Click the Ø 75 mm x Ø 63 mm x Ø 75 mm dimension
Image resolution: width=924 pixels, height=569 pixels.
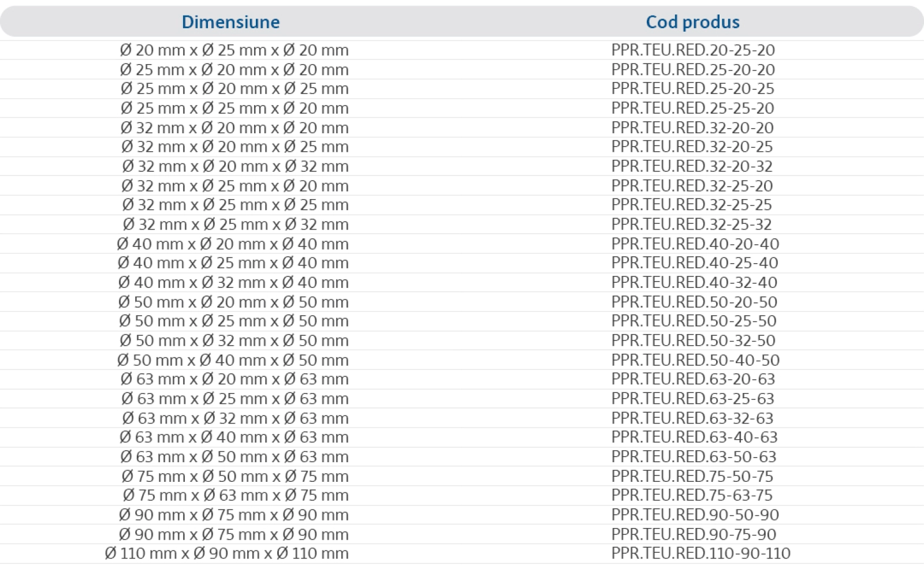pos(236,496)
